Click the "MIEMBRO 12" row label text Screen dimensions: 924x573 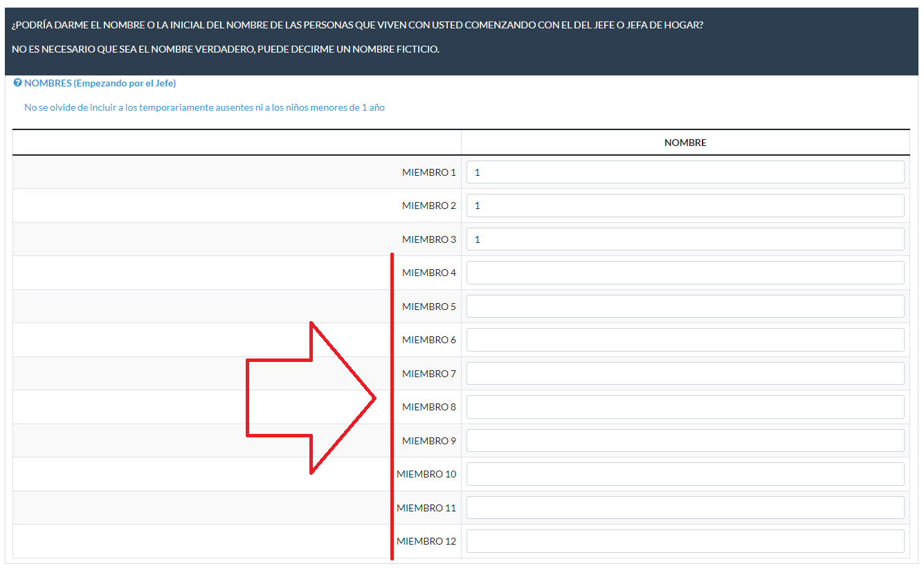(426, 541)
